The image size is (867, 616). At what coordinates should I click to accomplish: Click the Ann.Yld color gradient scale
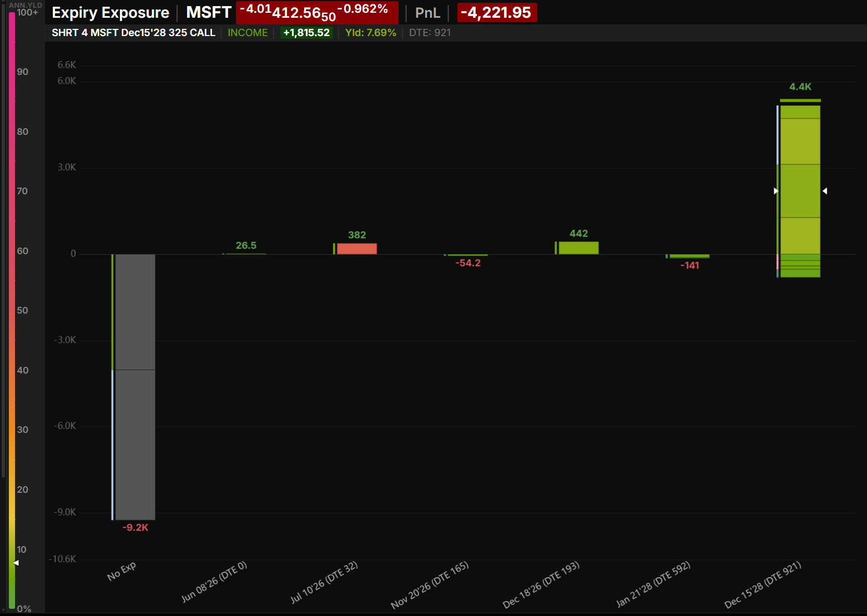12,311
